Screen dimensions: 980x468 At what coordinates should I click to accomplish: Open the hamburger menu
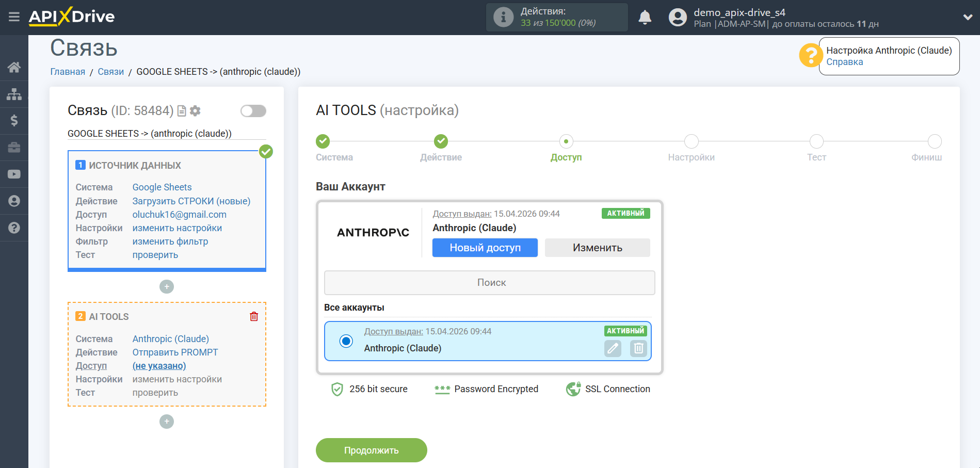[x=14, y=17]
